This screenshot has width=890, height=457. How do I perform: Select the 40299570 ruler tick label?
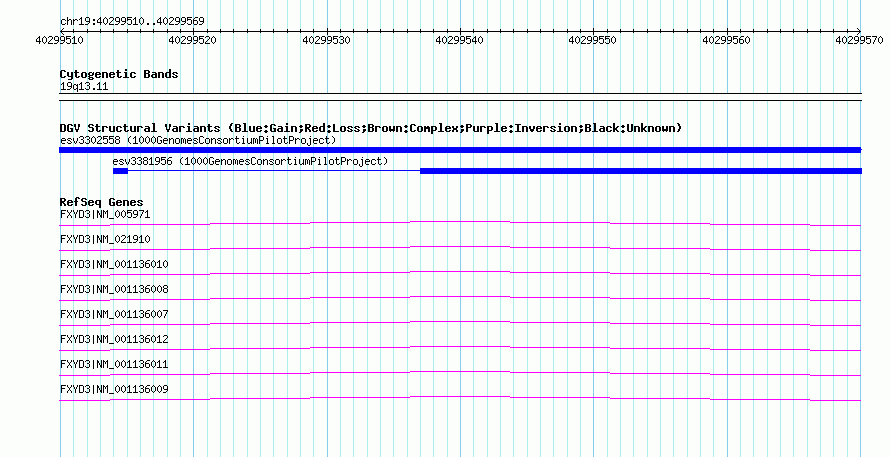tap(859, 40)
